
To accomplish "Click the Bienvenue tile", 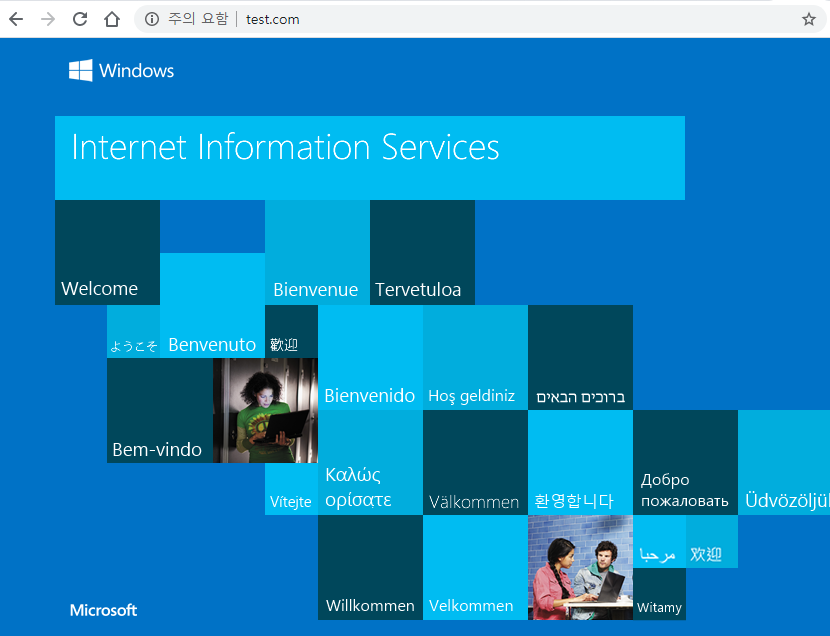I will pyautogui.click(x=317, y=252).
